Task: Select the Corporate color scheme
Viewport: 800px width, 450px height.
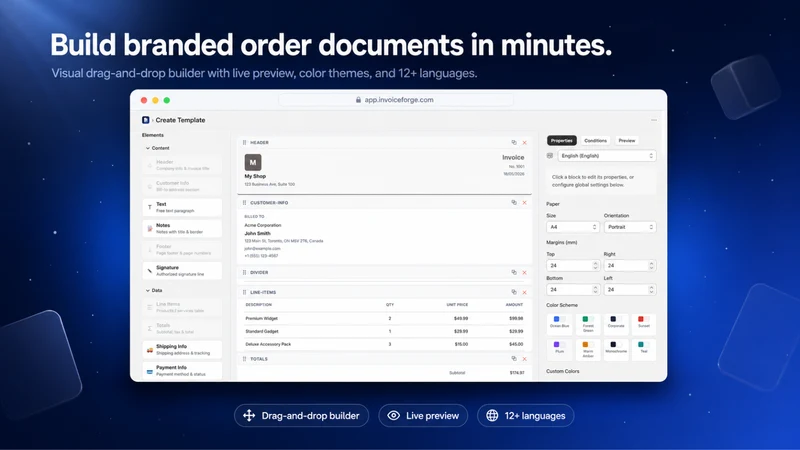Action: [x=616, y=322]
